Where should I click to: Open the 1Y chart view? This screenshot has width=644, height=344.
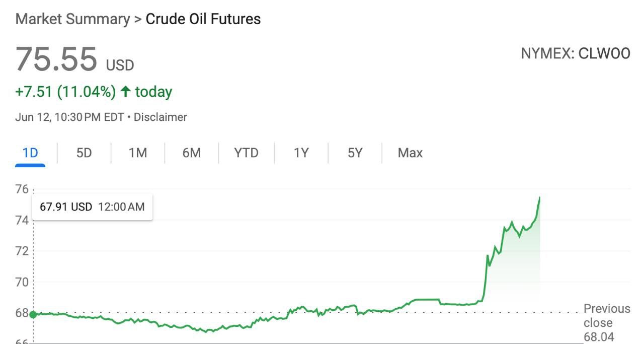pyautogui.click(x=301, y=153)
